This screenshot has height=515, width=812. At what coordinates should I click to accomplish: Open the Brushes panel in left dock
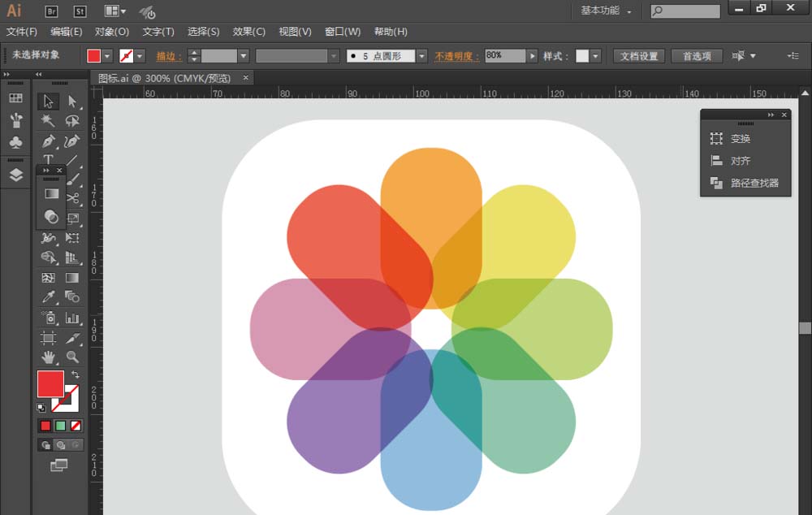[x=15, y=120]
